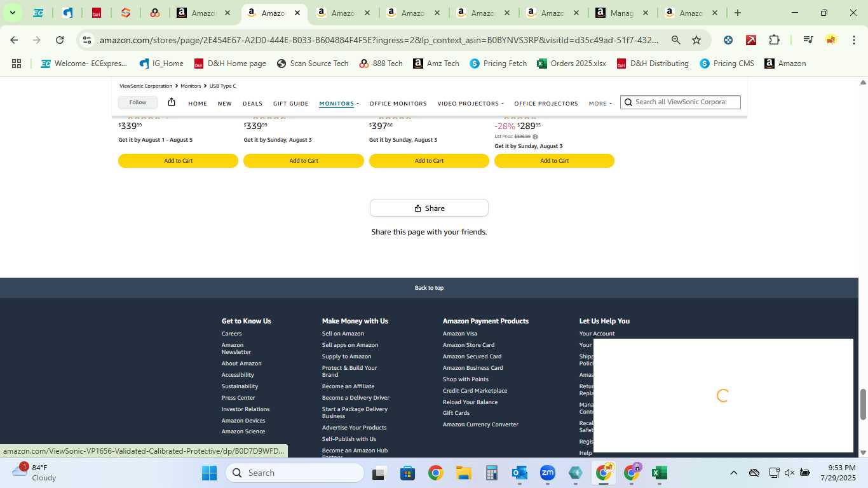The width and height of the screenshot is (868, 488).
Task: Reload the Amazon page
Action: pyautogui.click(x=60, y=40)
